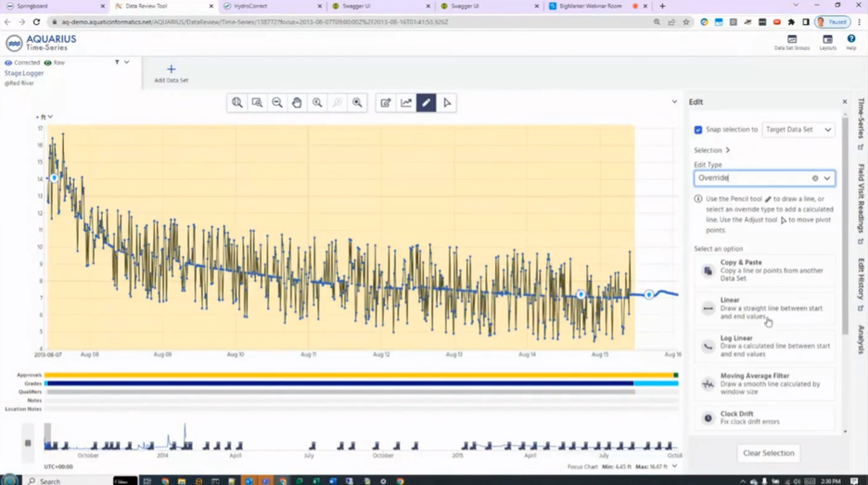Image resolution: width=868 pixels, height=485 pixels.
Task: Click the Edit Type Override input field
Action: point(764,178)
